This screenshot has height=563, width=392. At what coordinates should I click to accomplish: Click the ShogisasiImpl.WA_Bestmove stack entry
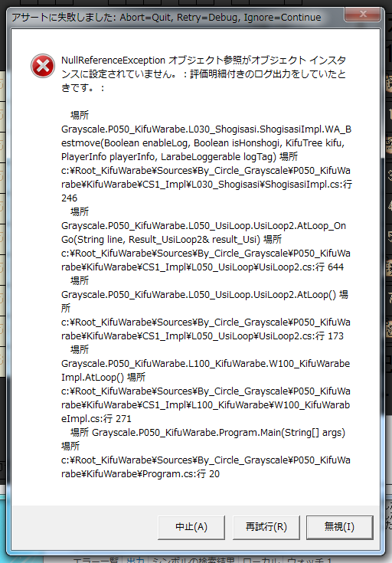click(x=206, y=143)
